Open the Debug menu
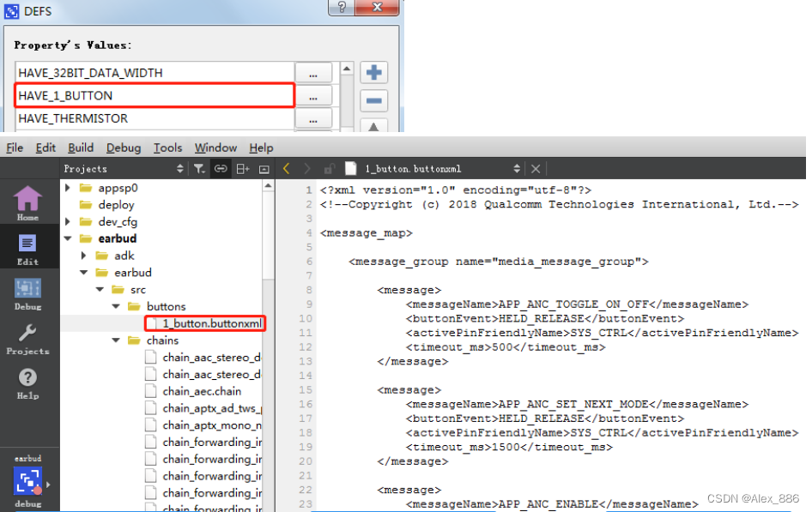This screenshot has height=512, width=812. [124, 148]
